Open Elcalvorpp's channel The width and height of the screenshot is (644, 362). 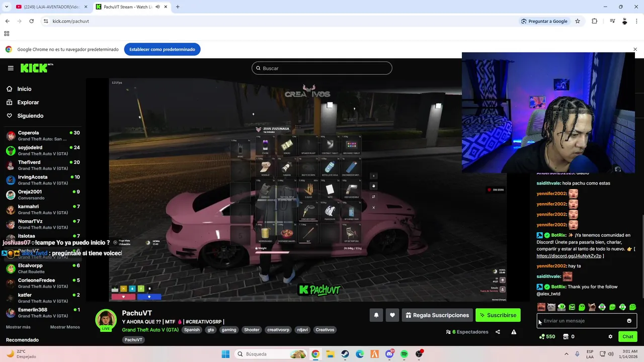[x=43, y=268]
